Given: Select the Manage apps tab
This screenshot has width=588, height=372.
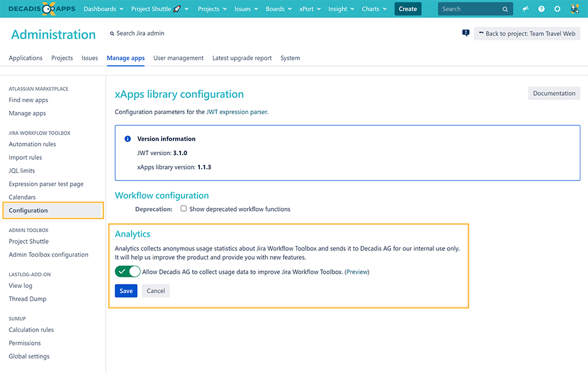Looking at the screenshot, I should coord(126,58).
